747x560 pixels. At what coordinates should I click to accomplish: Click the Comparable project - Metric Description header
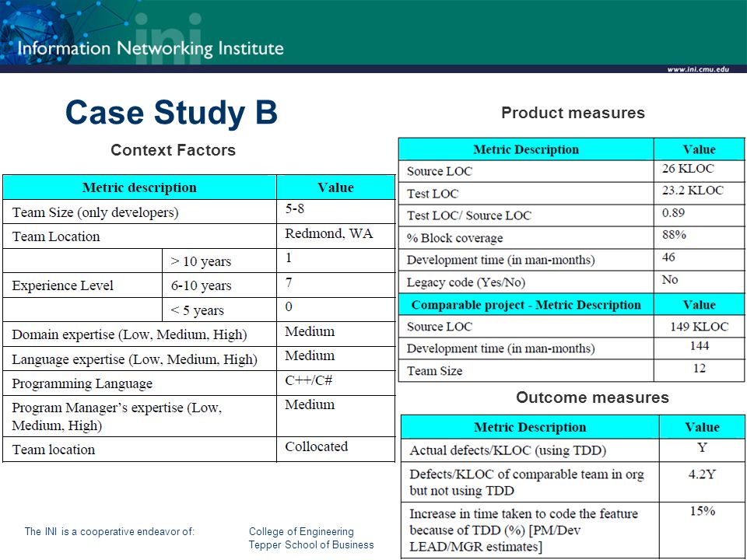click(526, 305)
